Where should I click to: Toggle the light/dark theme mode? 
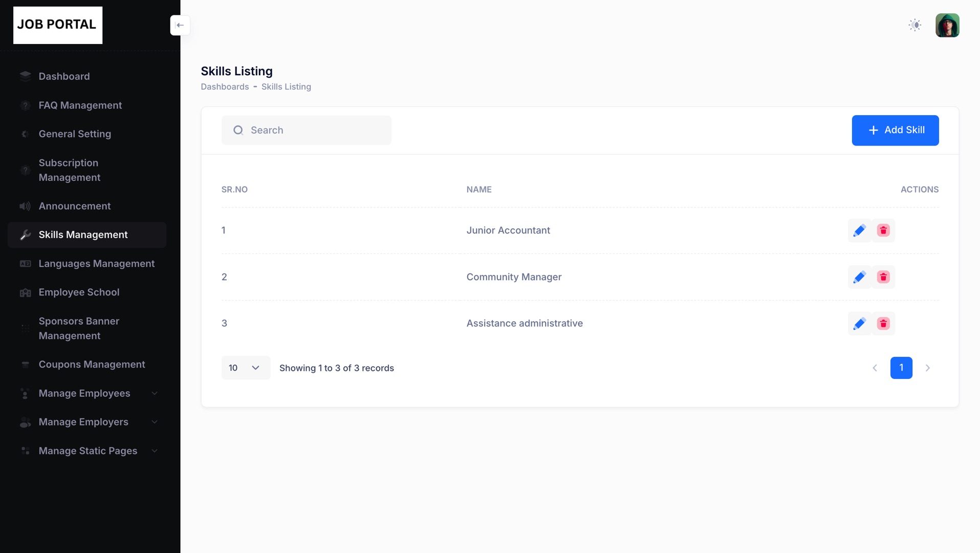point(914,25)
